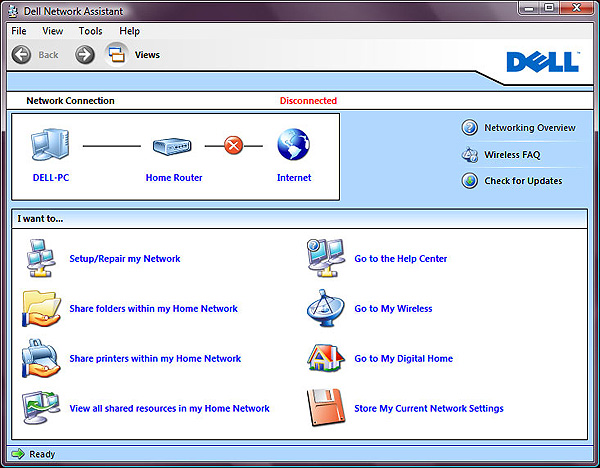Click the Forward arrow icon
Image resolution: width=600 pixels, height=468 pixels.
(85, 55)
